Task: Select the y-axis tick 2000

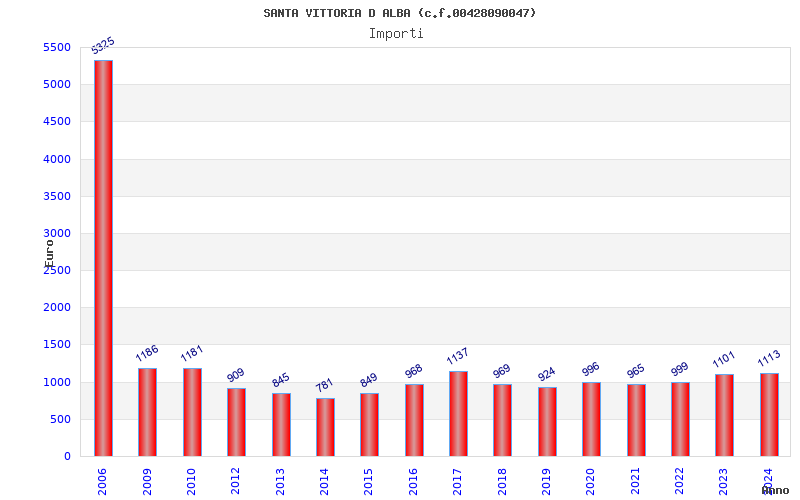Action: [57, 308]
